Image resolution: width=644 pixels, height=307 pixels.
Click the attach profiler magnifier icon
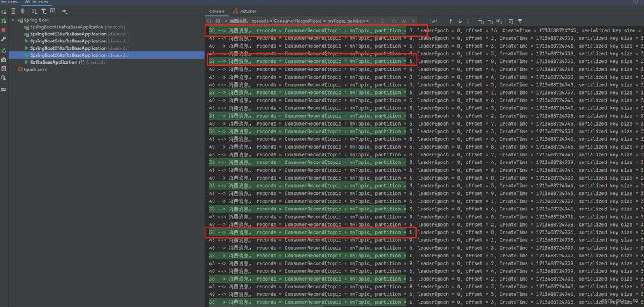point(4,78)
